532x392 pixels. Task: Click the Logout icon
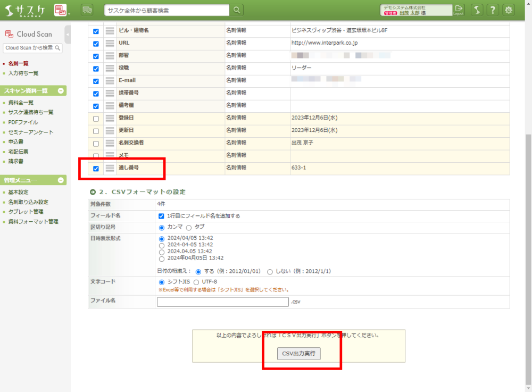459,10
